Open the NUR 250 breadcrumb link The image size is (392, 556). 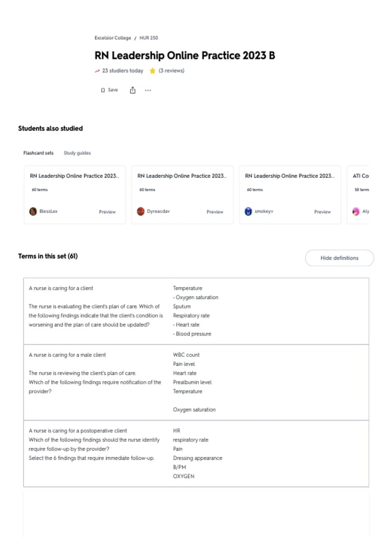pyautogui.click(x=149, y=38)
